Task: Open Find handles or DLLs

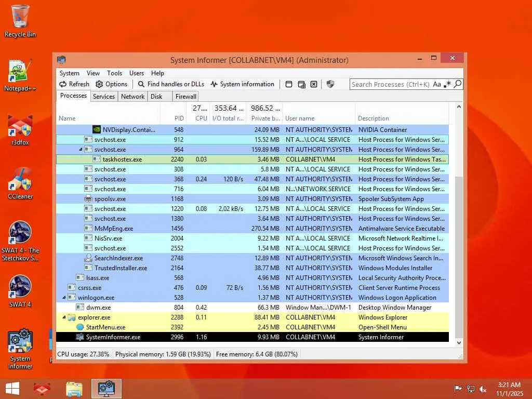Action: [171, 84]
